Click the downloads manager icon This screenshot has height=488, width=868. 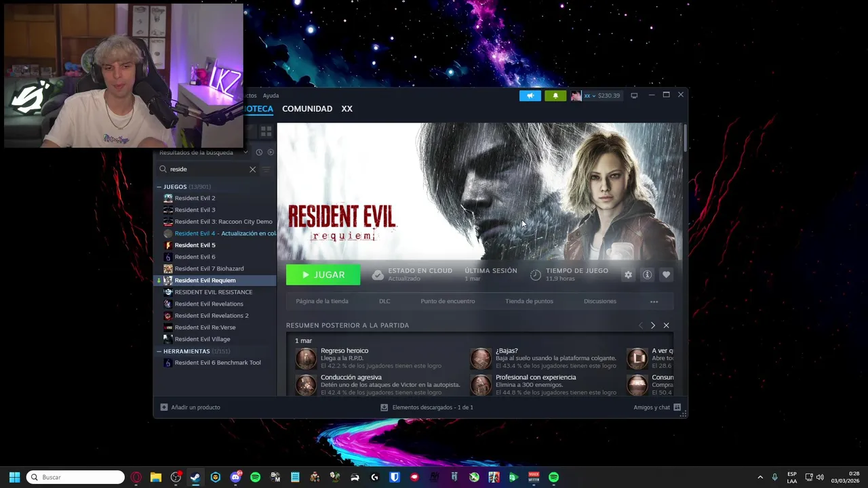(384, 407)
